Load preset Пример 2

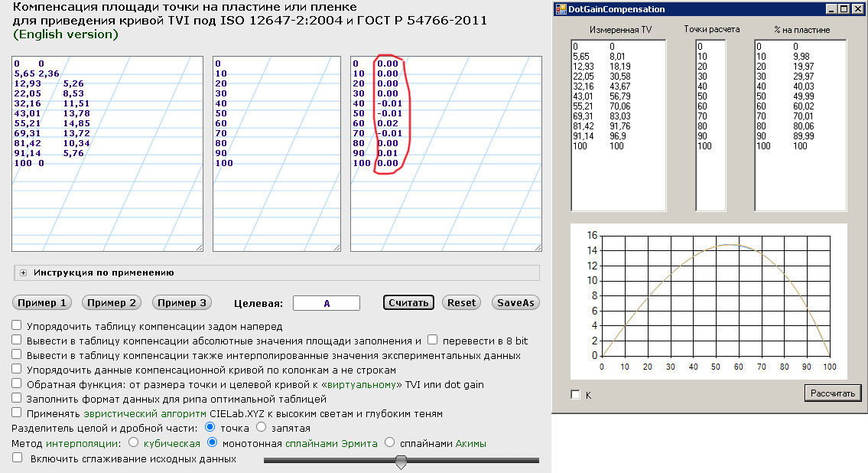(x=111, y=302)
